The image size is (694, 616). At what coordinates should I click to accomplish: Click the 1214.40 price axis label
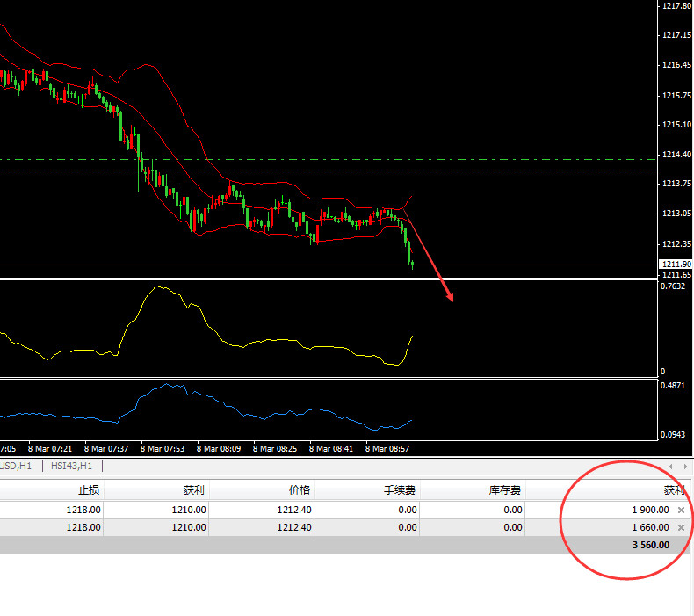(x=676, y=155)
